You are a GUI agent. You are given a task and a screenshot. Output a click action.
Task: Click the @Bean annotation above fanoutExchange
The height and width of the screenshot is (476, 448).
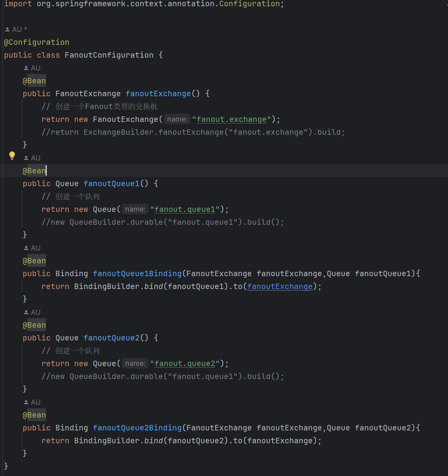point(34,81)
